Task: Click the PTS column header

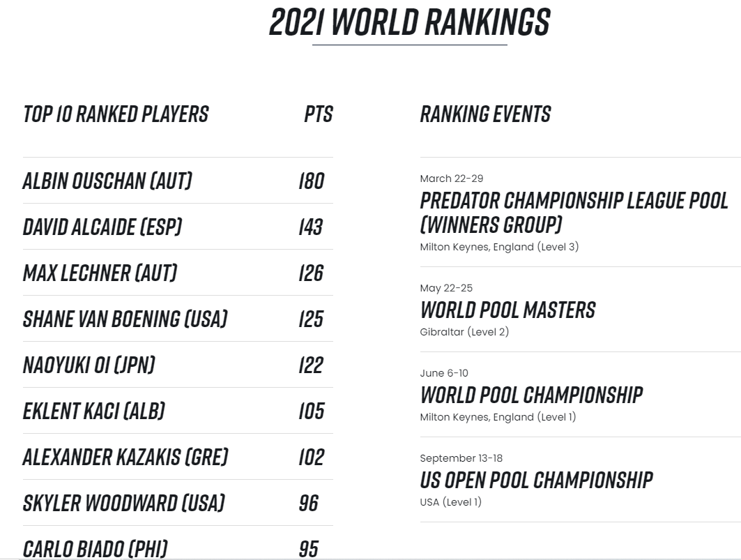Action: [x=318, y=114]
